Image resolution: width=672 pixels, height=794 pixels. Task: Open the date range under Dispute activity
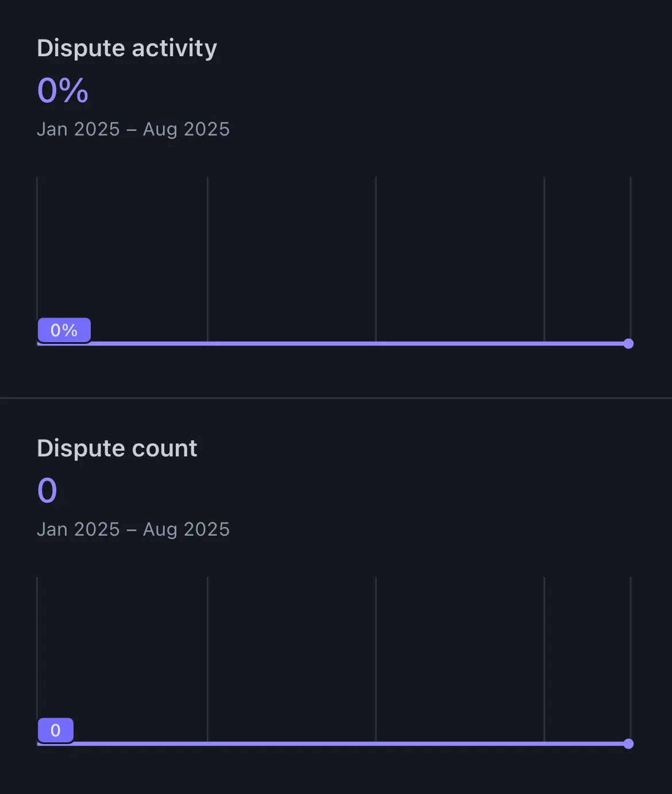(133, 129)
